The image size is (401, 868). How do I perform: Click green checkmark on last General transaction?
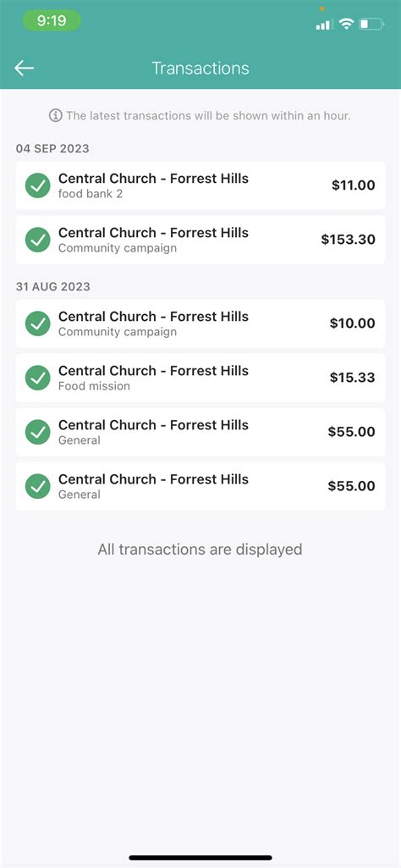pos(37,486)
